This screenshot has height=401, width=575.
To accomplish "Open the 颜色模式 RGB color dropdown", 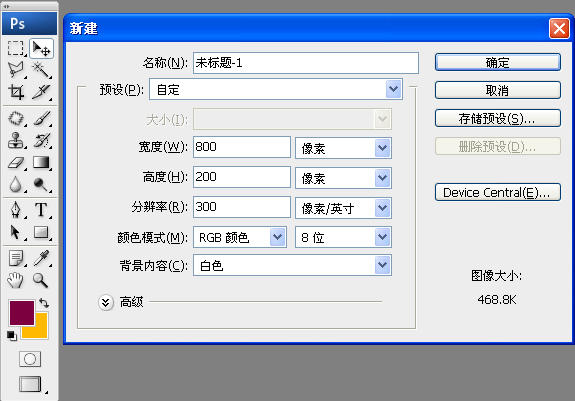I will pos(240,237).
